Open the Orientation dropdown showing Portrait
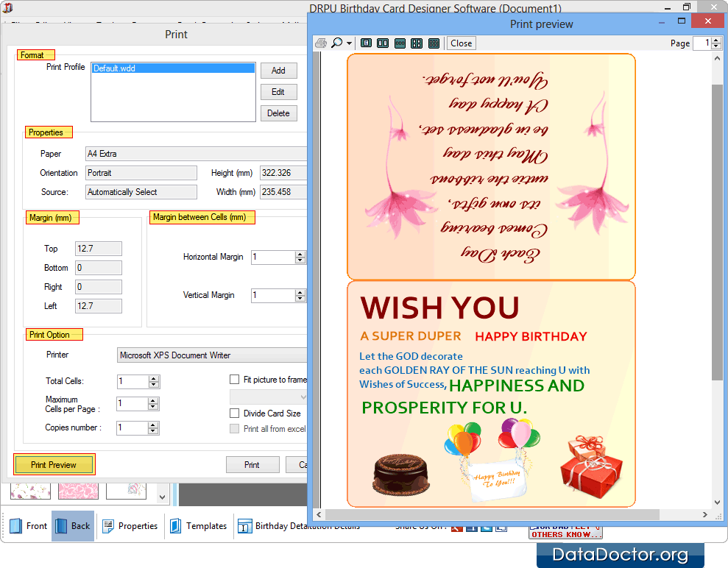The image size is (728, 568). pyautogui.click(x=141, y=173)
